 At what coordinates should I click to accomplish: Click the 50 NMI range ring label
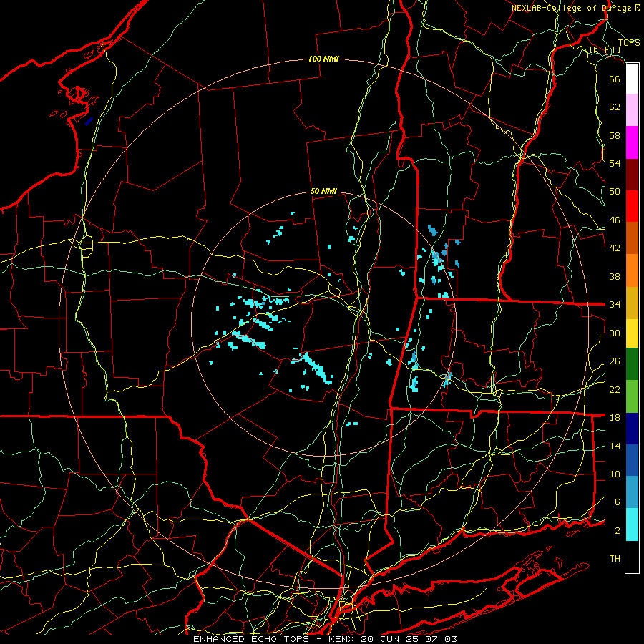point(323,191)
